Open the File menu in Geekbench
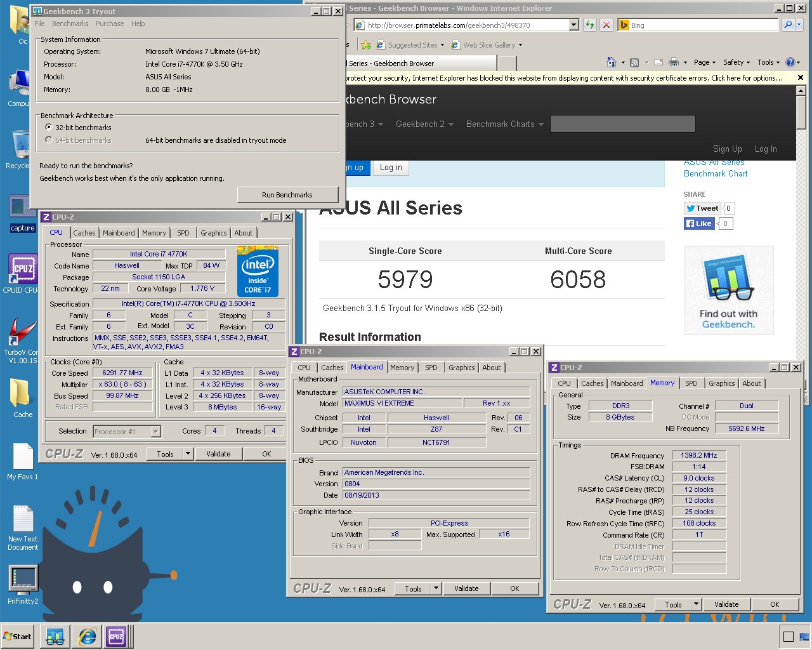Image resolution: width=812 pixels, height=650 pixels. (x=39, y=23)
